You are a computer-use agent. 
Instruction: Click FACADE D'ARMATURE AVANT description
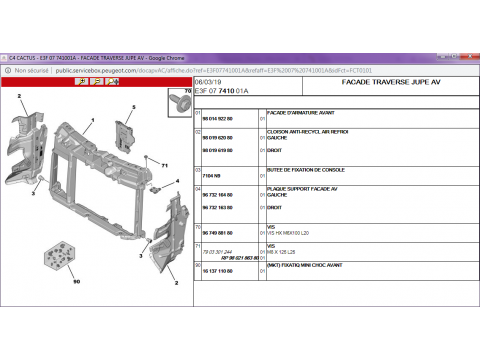(x=301, y=113)
